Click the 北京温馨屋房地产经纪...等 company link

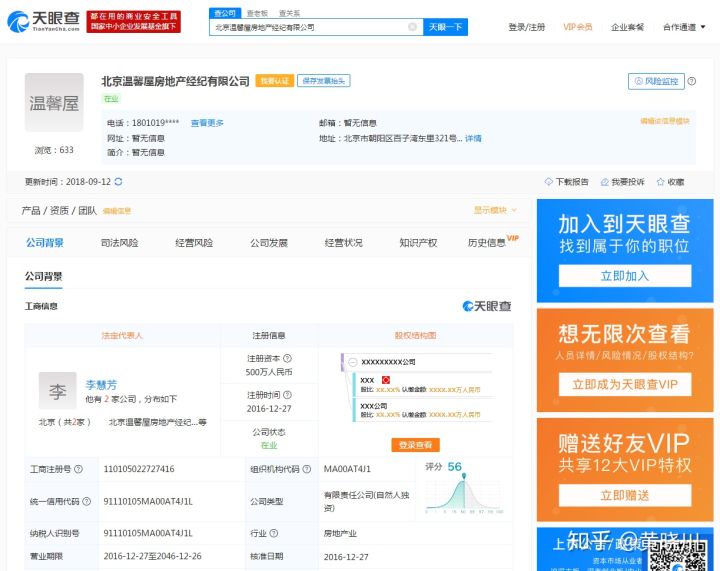[x=157, y=422]
